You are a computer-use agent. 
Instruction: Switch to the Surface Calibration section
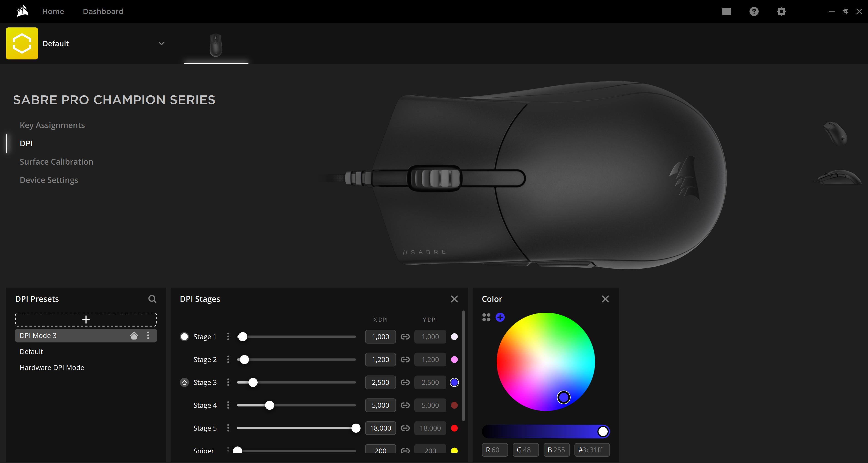click(x=56, y=162)
